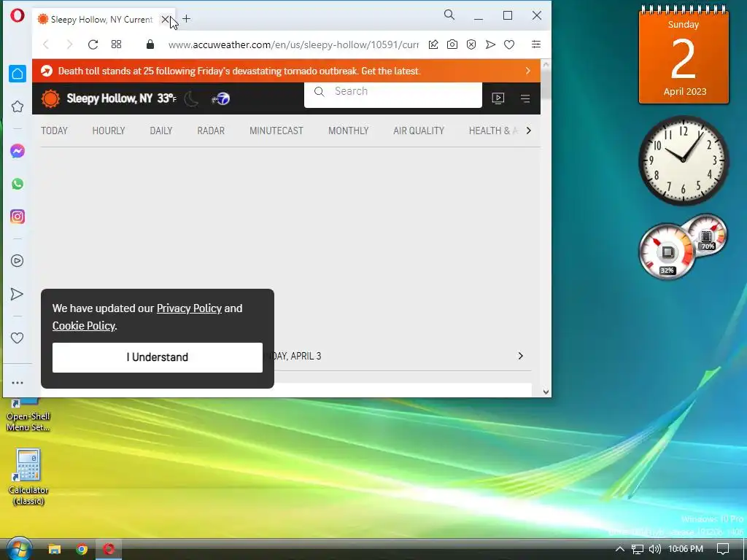Open the Cookie Policy link
Image resolution: width=747 pixels, height=560 pixels.
tap(83, 326)
